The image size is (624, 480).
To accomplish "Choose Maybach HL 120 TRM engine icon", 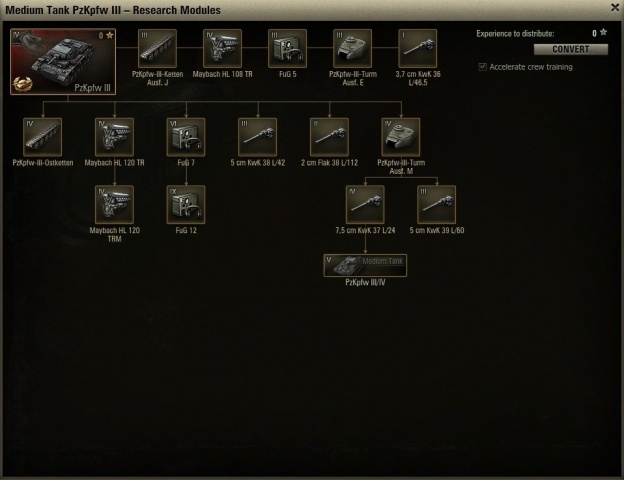I will click(115, 205).
